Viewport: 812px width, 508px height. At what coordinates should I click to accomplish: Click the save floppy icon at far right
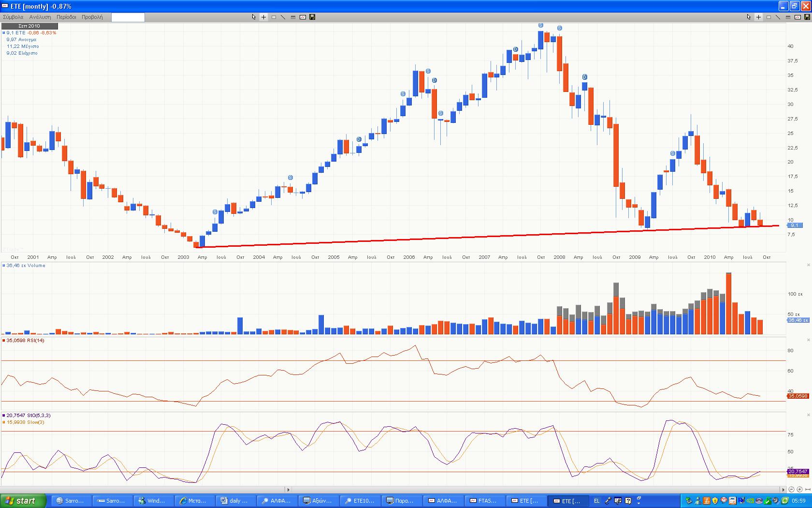click(x=807, y=17)
